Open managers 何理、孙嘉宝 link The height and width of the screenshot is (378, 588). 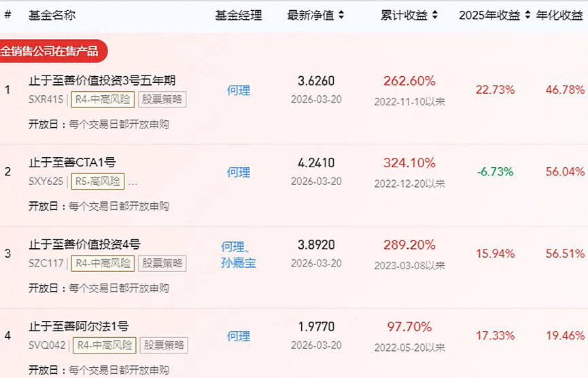(239, 255)
